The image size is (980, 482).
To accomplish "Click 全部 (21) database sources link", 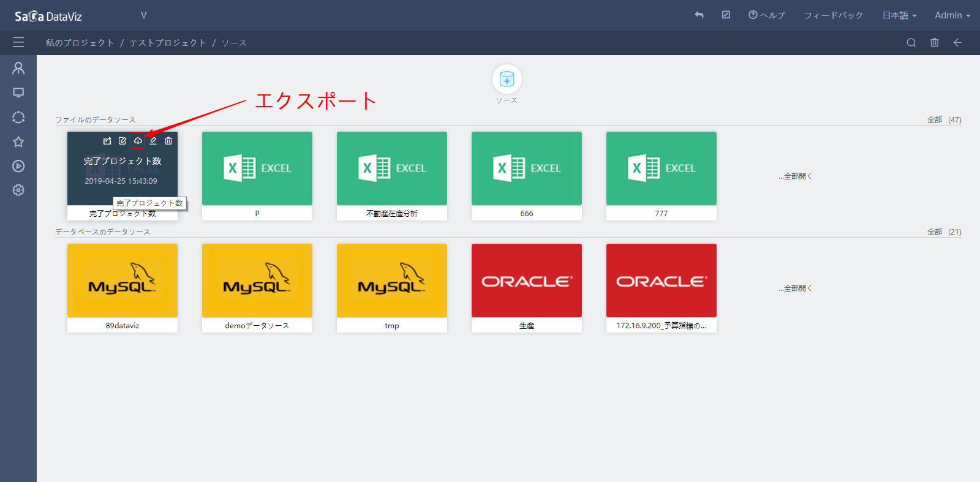I will pyautogui.click(x=944, y=232).
